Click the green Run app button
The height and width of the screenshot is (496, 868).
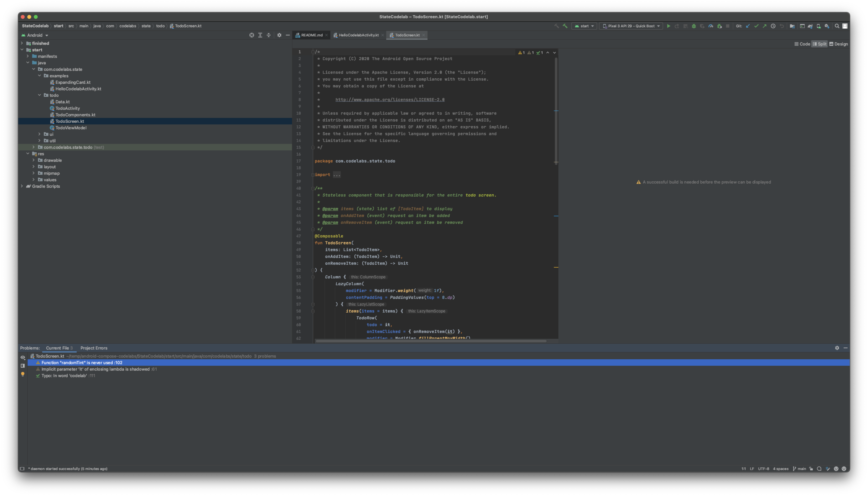tap(668, 26)
